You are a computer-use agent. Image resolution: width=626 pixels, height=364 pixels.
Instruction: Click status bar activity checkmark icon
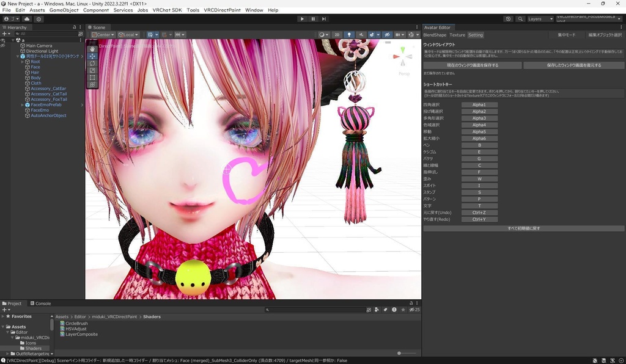click(x=621, y=360)
